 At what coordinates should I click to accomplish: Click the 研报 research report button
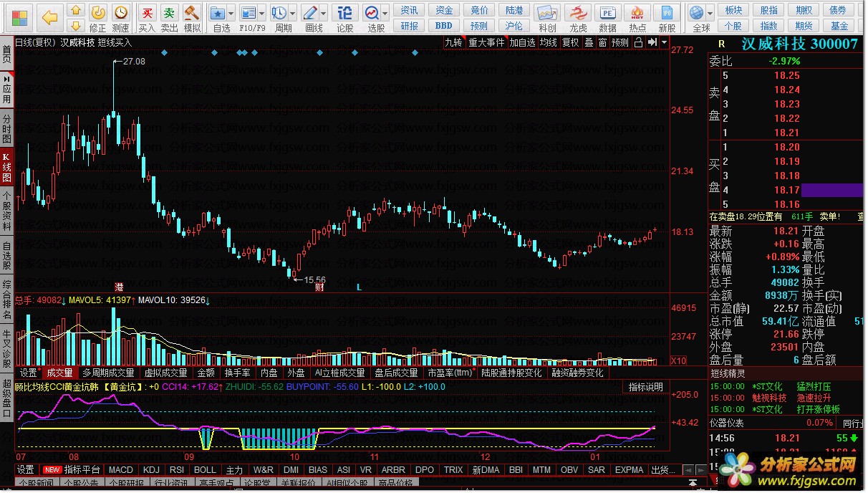(409, 25)
